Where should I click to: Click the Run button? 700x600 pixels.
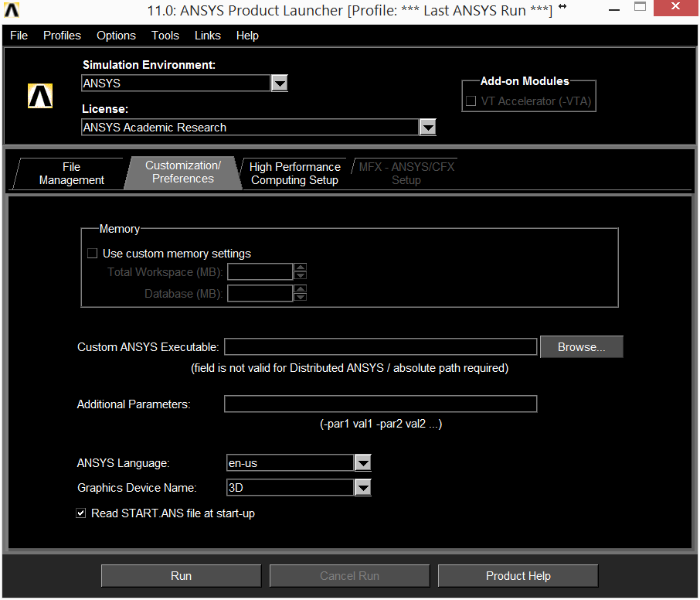tap(182, 576)
